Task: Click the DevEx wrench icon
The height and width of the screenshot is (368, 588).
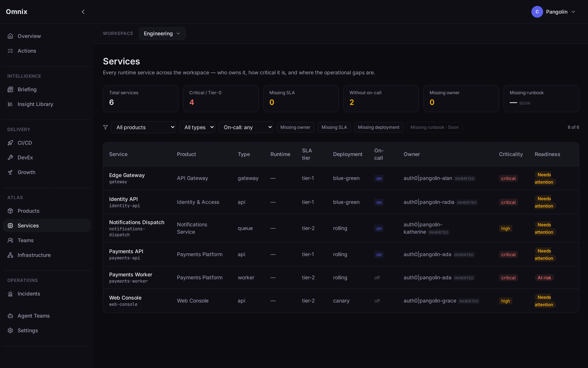Action: 10,158
